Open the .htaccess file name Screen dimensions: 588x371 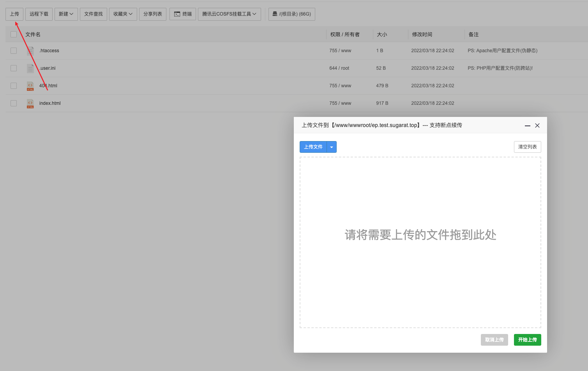pyautogui.click(x=49, y=51)
